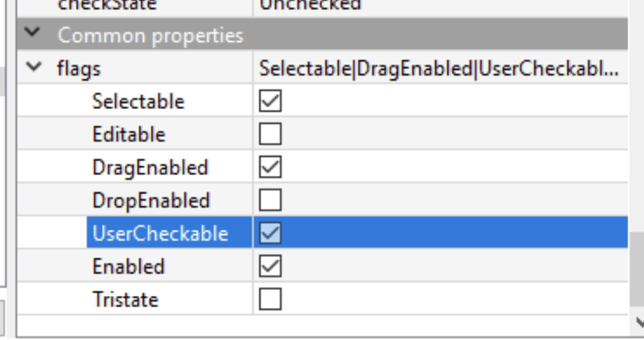
Task: Select the DropEnabled property label
Action: [151, 200]
